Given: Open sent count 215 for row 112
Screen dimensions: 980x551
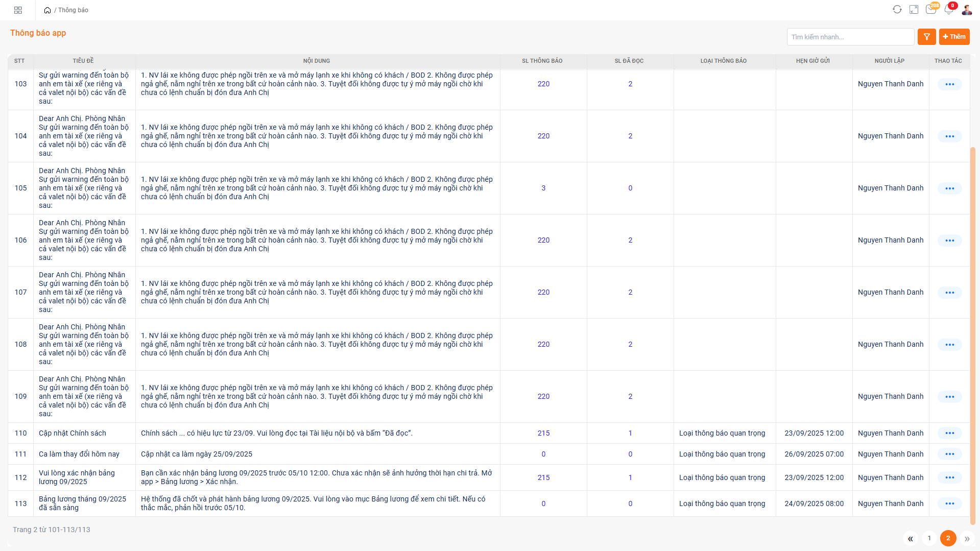Looking at the screenshot, I should click(543, 477).
